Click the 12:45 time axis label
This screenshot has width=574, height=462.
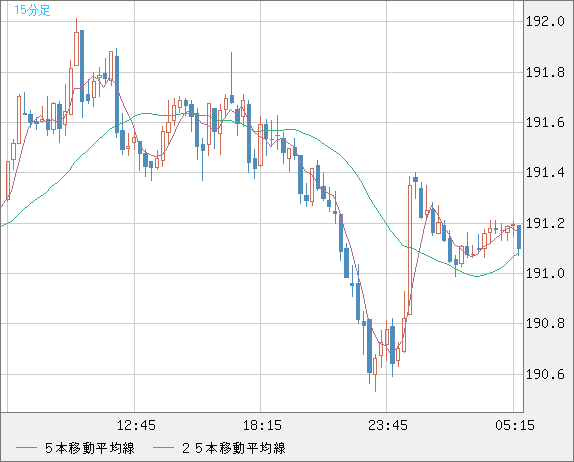[x=136, y=425]
